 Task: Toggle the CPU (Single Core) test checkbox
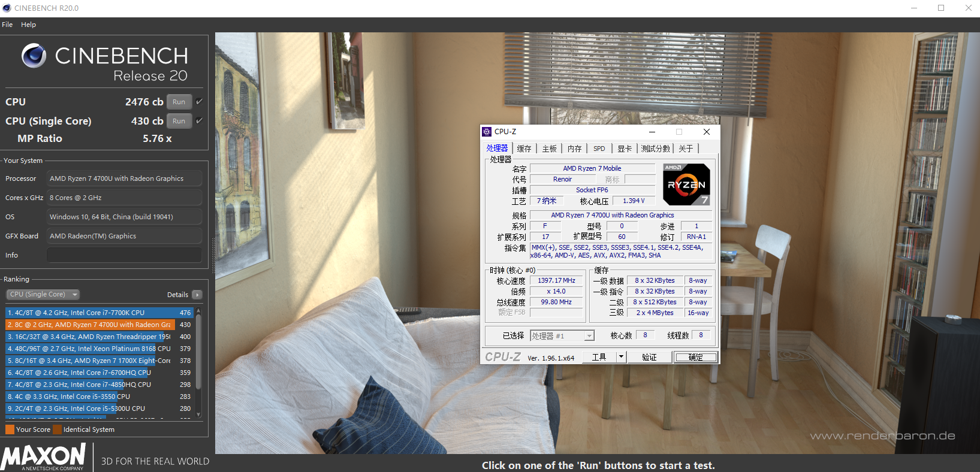(x=200, y=120)
